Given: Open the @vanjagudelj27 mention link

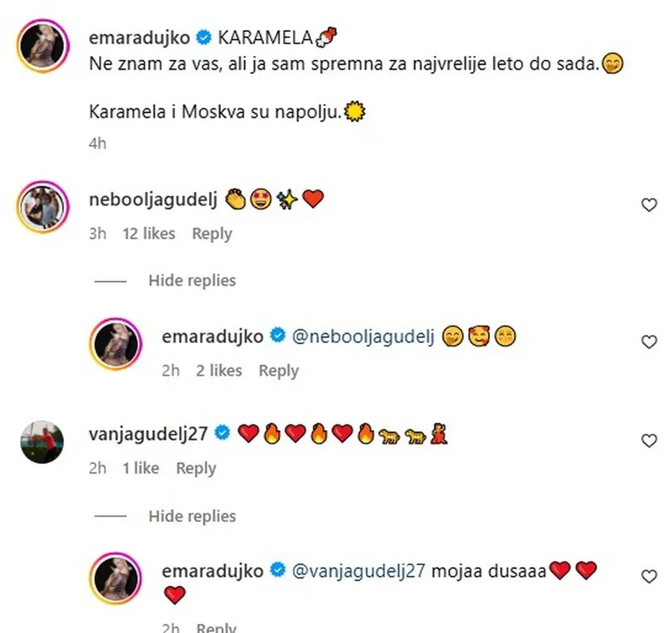Looking at the screenshot, I should (359, 571).
